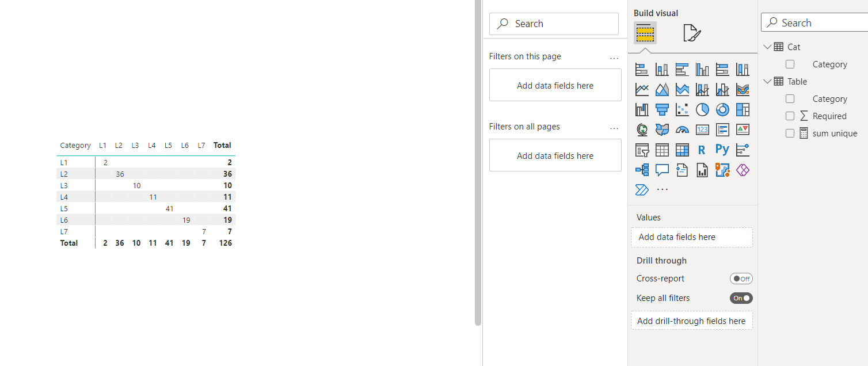
Task: Click the report canvas vertical scrollbar
Action: [478, 163]
